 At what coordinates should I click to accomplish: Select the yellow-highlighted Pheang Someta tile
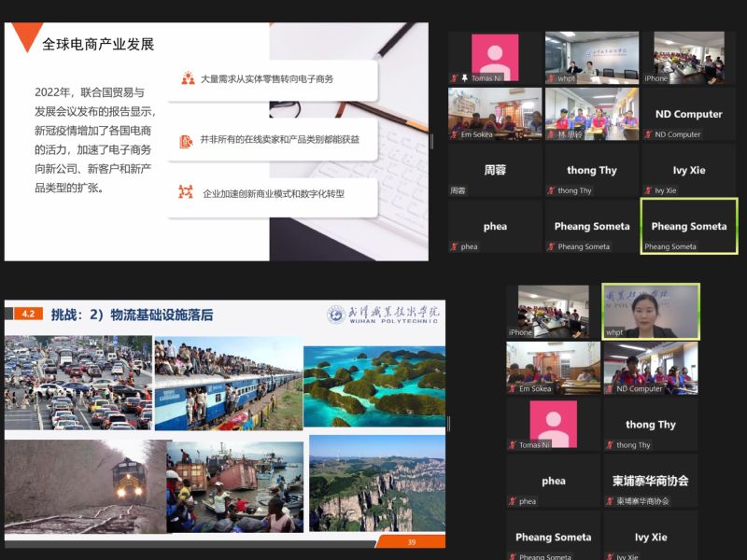click(x=689, y=225)
